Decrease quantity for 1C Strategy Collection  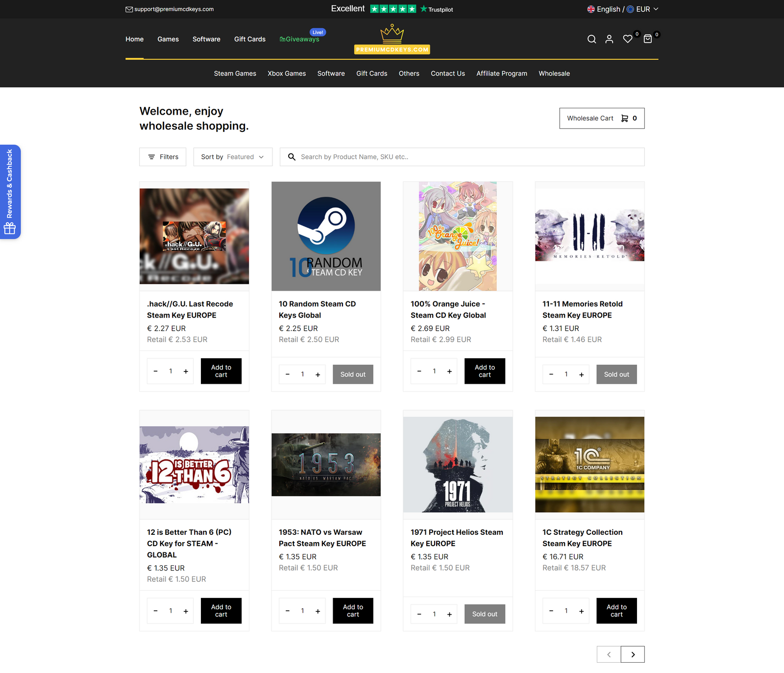click(x=551, y=611)
